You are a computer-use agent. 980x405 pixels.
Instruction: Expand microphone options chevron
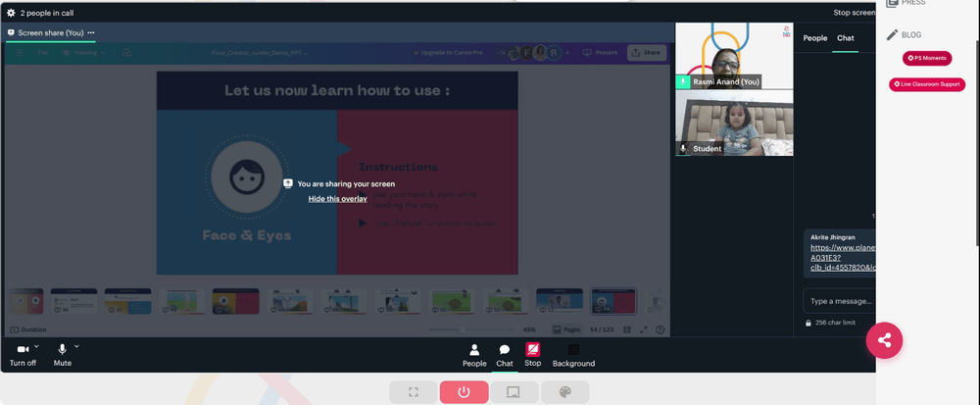coord(76,346)
